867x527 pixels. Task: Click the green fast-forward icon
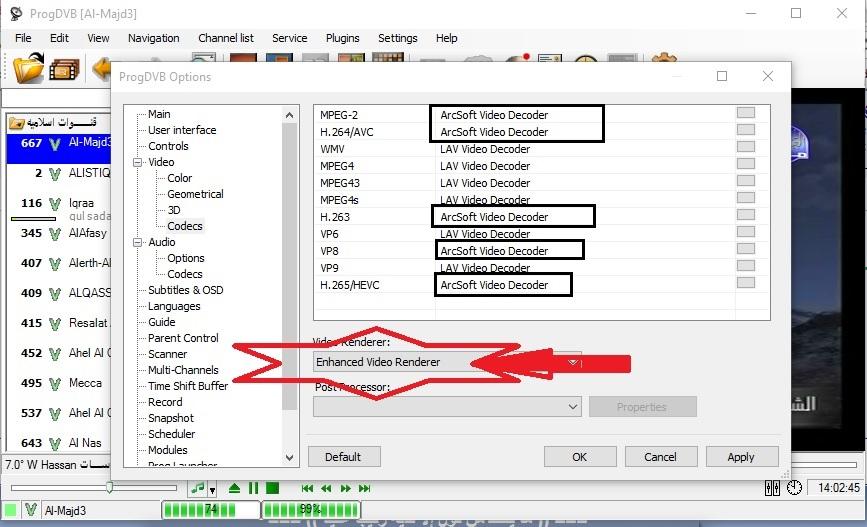click(x=346, y=488)
